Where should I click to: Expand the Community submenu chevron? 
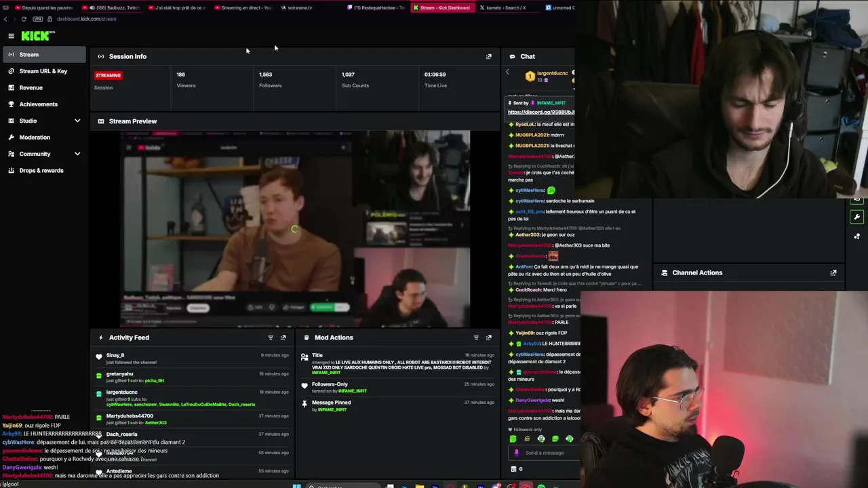(x=77, y=154)
